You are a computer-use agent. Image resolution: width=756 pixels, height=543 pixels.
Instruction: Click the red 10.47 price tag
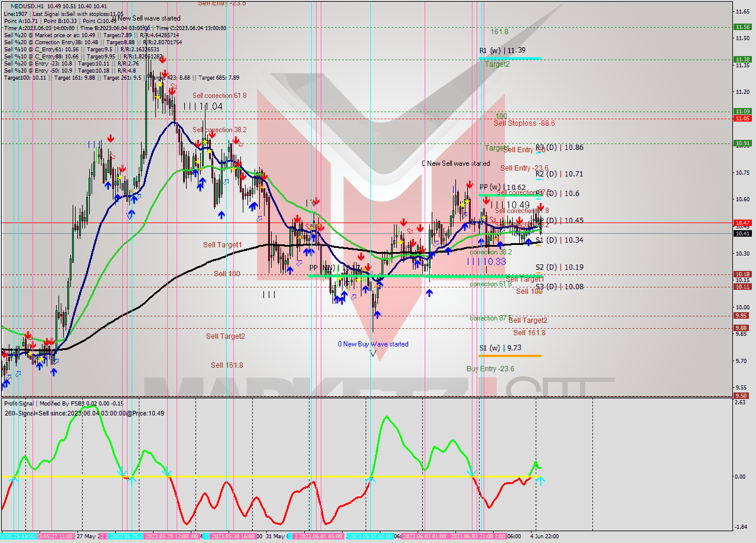742,223
